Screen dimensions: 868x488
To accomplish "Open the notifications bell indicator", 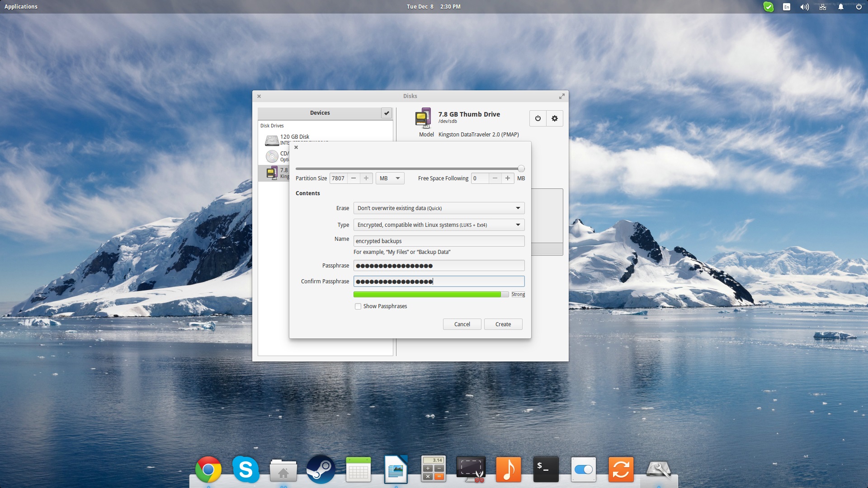I will (x=841, y=7).
